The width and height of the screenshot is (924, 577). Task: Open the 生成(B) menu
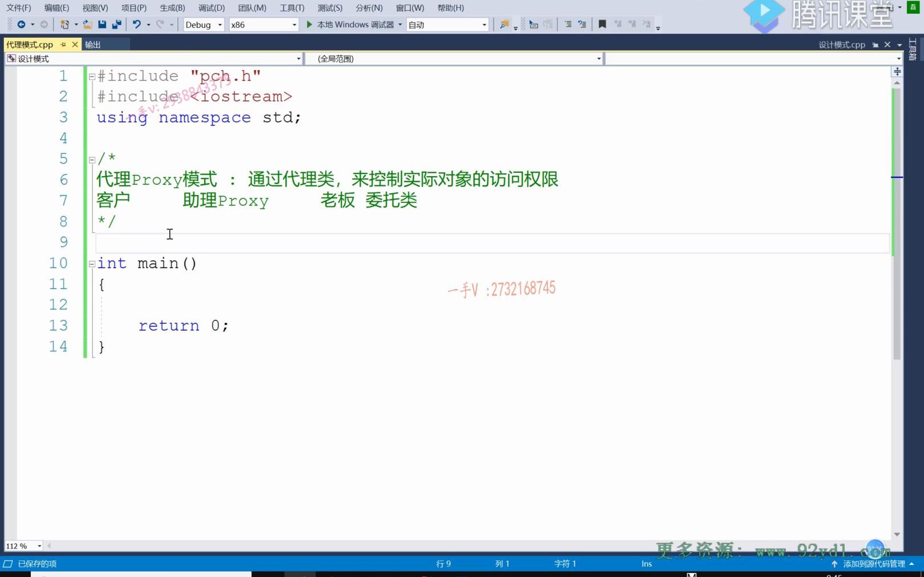coord(172,8)
